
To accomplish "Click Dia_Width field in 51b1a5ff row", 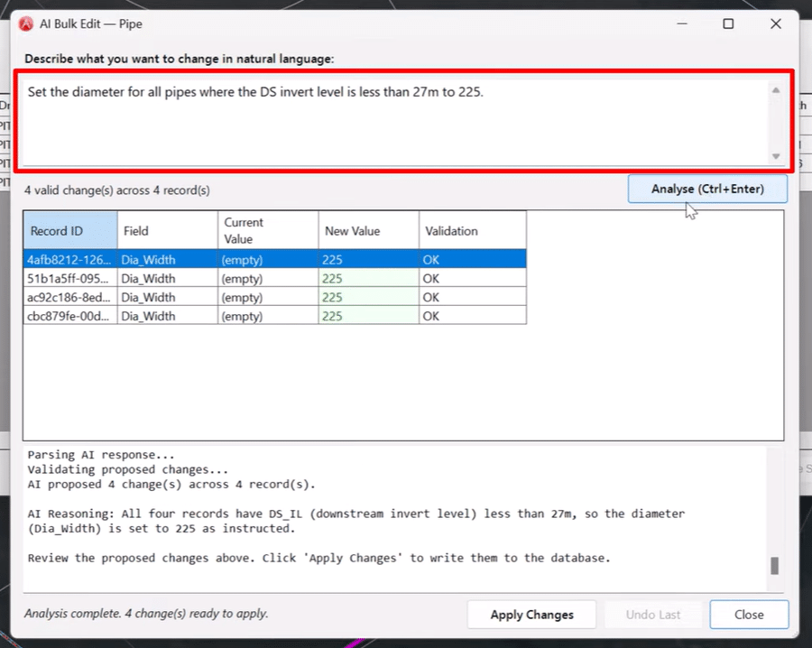I will (x=168, y=278).
